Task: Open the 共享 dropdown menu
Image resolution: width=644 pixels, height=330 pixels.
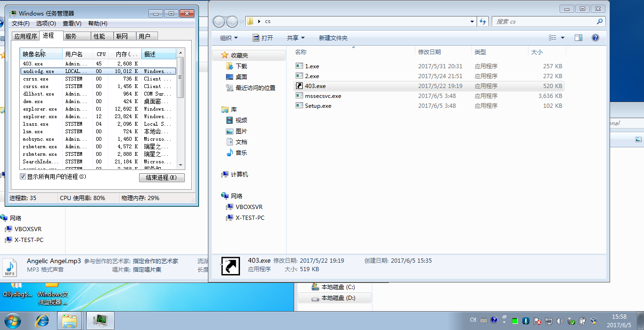Action: pyautogui.click(x=296, y=38)
